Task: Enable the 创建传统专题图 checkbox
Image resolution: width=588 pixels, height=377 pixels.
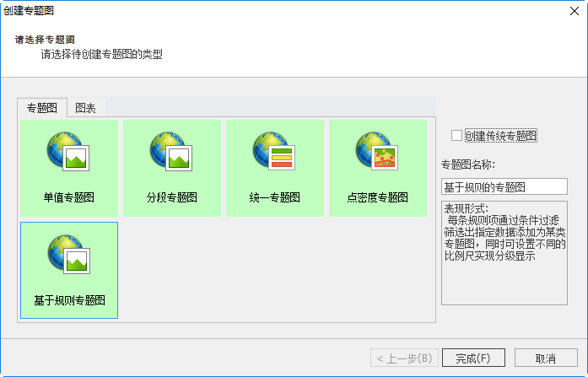Action: coord(456,135)
